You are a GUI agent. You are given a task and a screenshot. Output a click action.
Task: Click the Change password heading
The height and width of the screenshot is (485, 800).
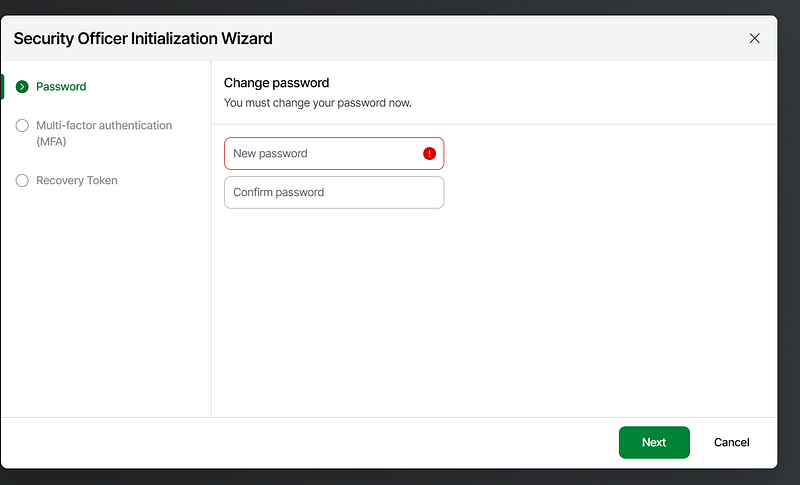(276, 83)
